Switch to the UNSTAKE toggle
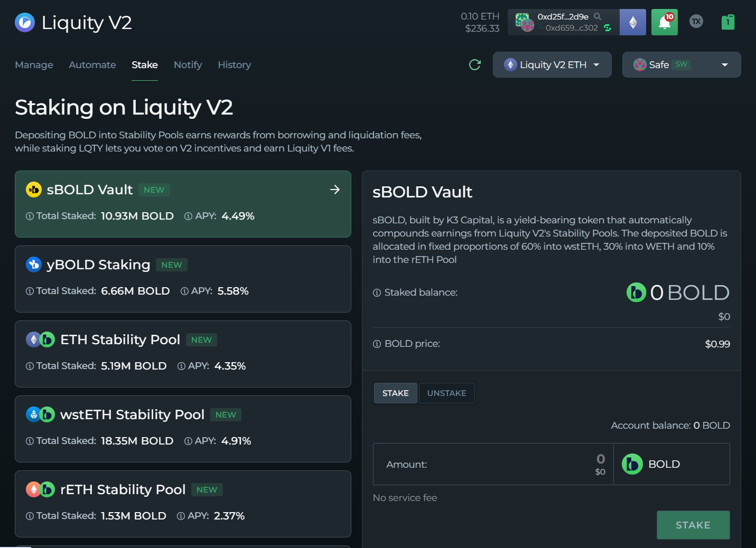Screen dimensions: 756x548 pyautogui.click(x=446, y=393)
